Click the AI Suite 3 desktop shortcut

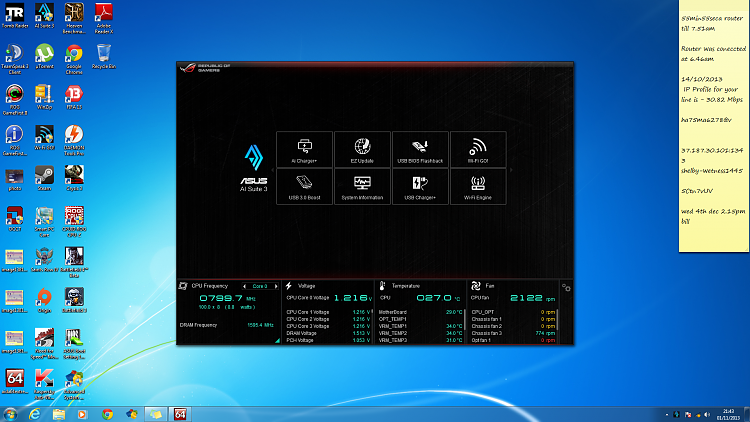[x=44, y=16]
